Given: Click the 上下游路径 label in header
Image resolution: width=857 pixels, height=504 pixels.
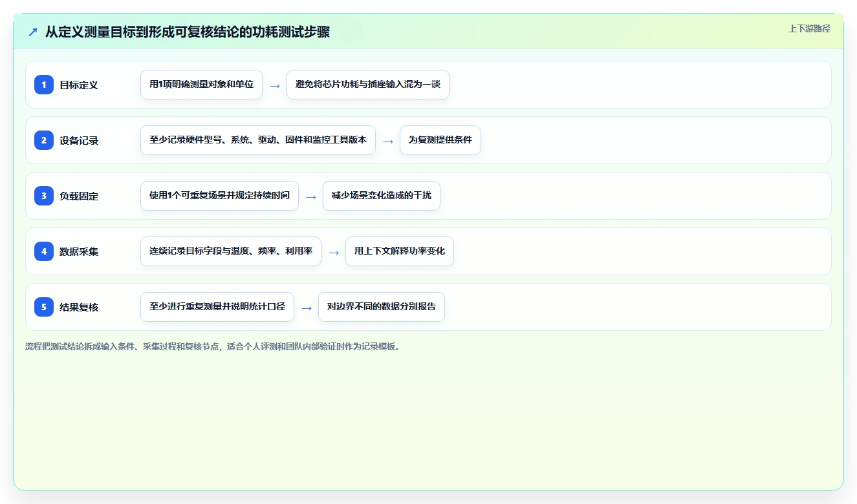Looking at the screenshot, I should click(x=809, y=29).
